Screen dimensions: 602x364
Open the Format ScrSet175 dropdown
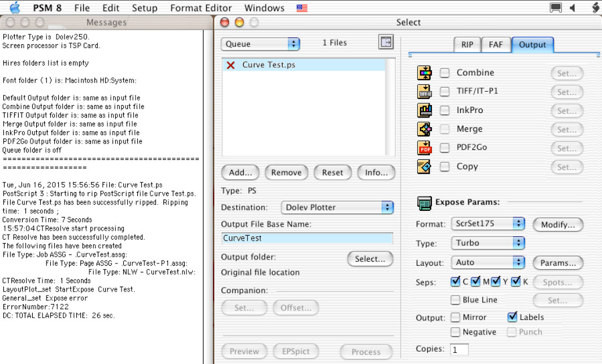[x=488, y=223]
